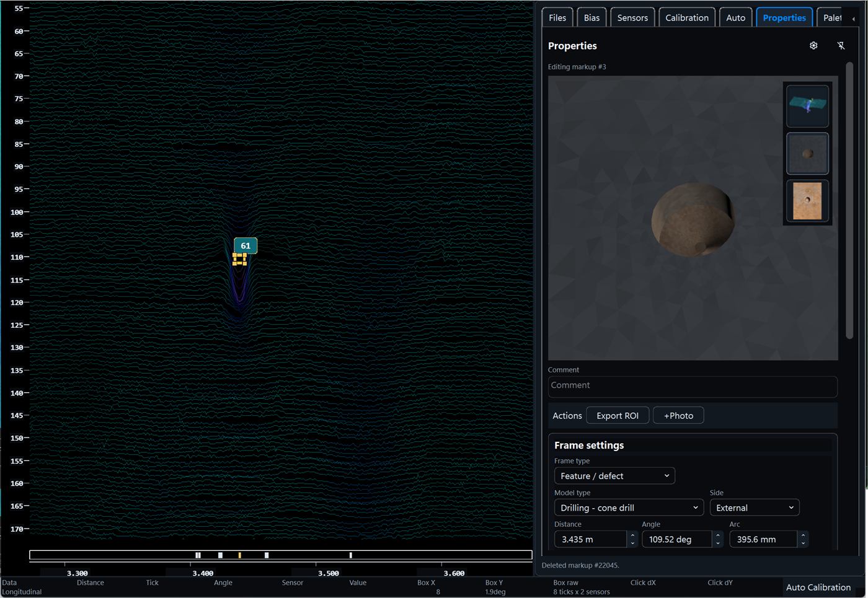Click the 'Longitudinal' status bar value
868x598 pixels.
pos(22,592)
